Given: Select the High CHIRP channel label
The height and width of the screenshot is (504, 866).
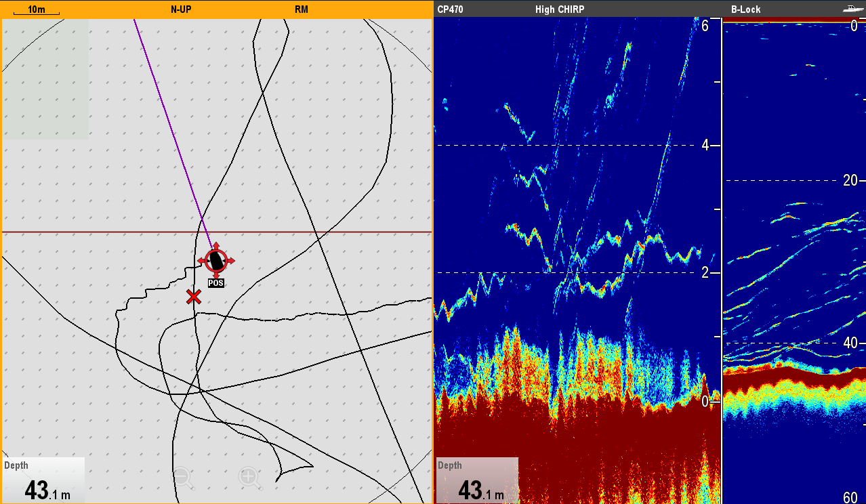Looking at the screenshot, I should click(559, 9).
